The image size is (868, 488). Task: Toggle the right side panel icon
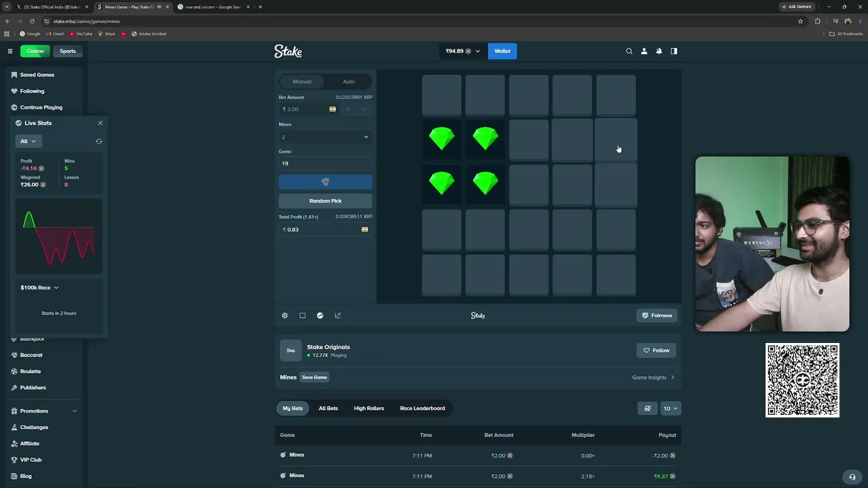pyautogui.click(x=674, y=51)
